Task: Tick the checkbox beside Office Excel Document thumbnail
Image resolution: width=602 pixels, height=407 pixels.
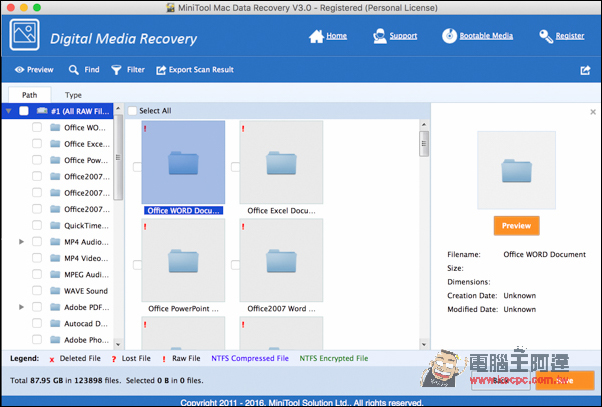Action: 235,167
